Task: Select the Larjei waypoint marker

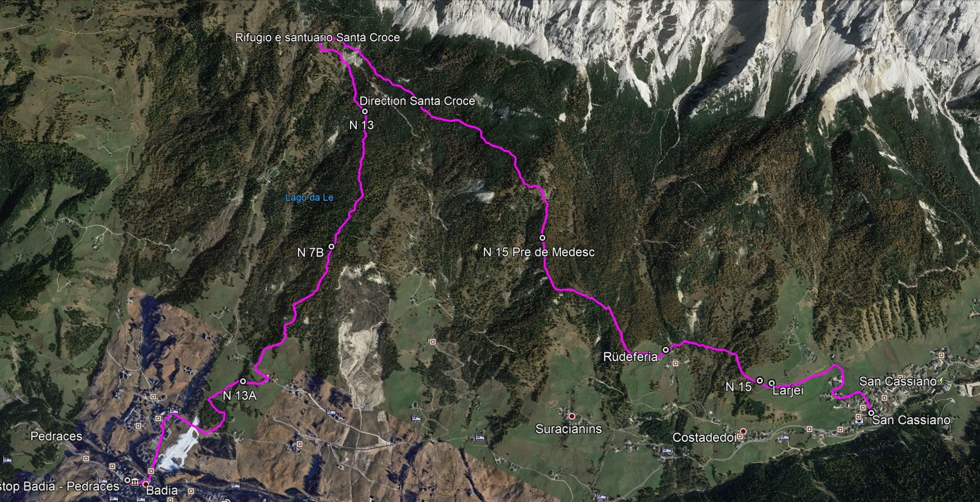Action: point(772,383)
